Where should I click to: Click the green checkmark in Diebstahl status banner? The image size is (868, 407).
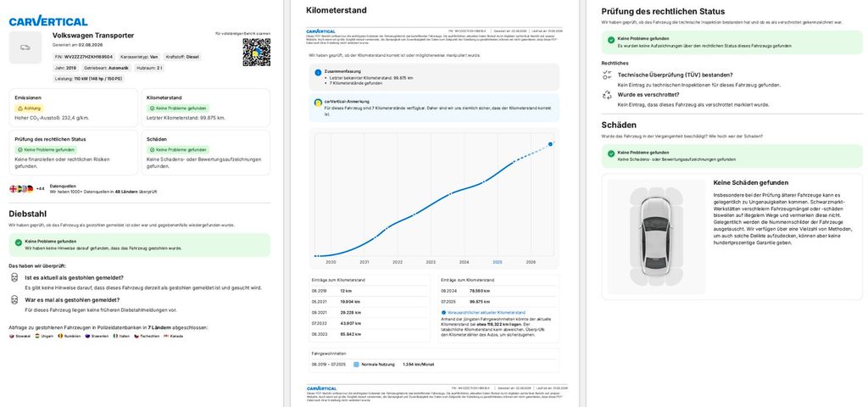pyautogui.click(x=19, y=243)
